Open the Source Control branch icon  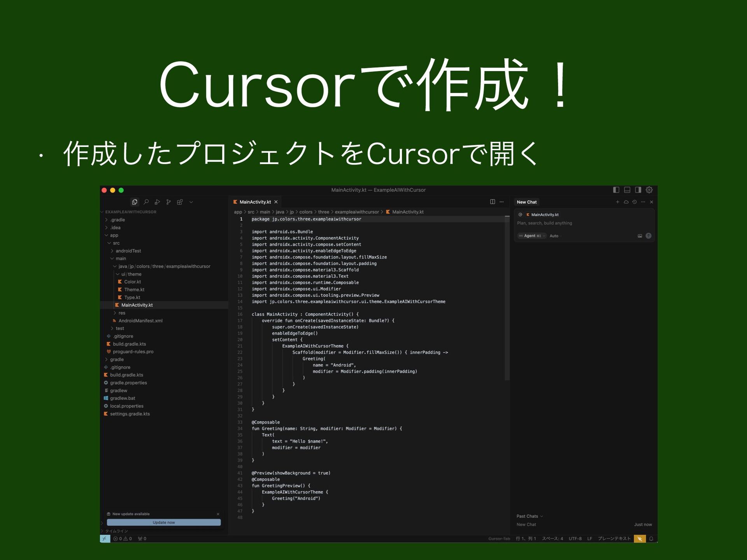168,202
